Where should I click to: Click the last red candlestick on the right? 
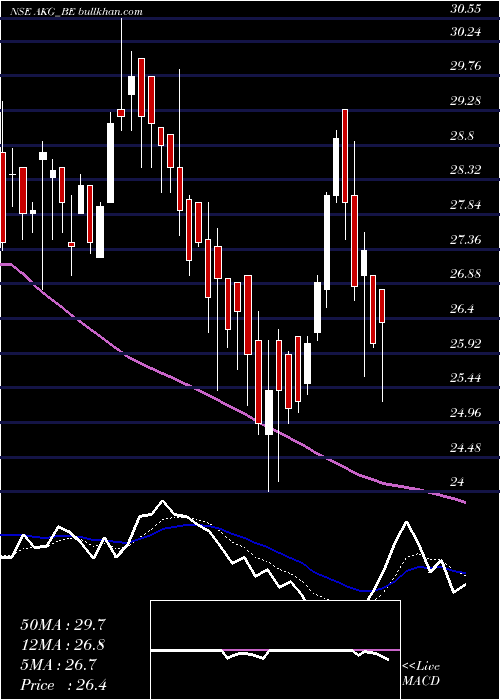(382, 306)
